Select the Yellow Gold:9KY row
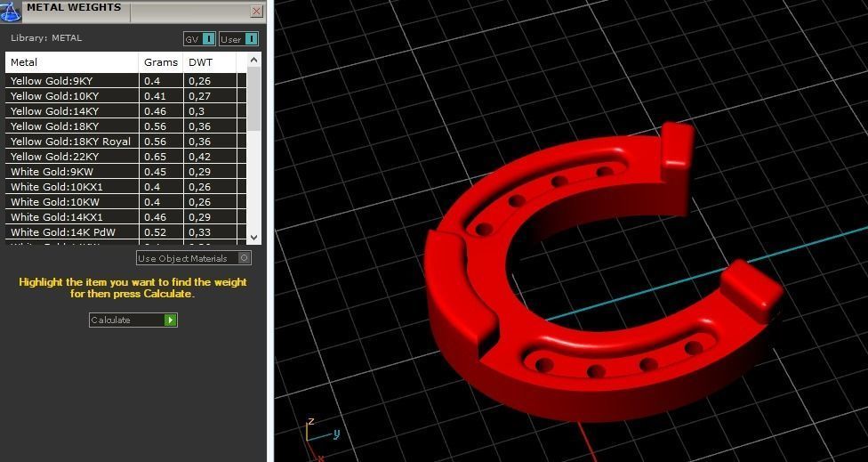Viewport: 868px width, 462px height. click(x=126, y=81)
